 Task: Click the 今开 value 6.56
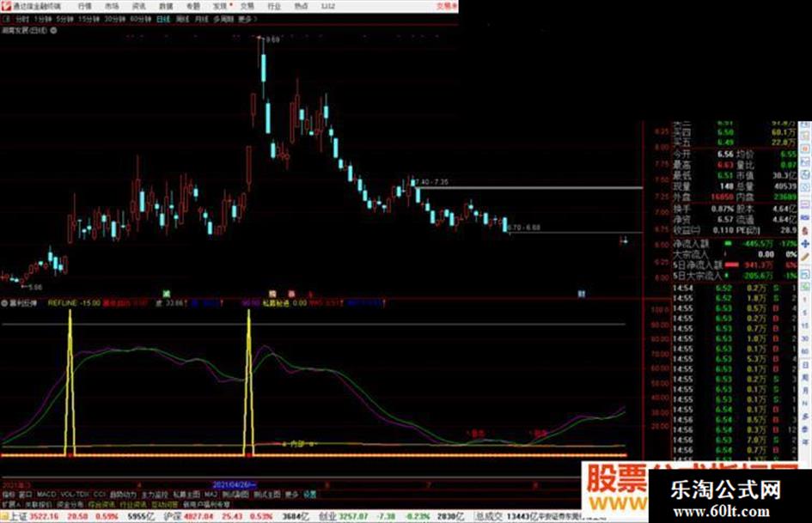point(725,155)
